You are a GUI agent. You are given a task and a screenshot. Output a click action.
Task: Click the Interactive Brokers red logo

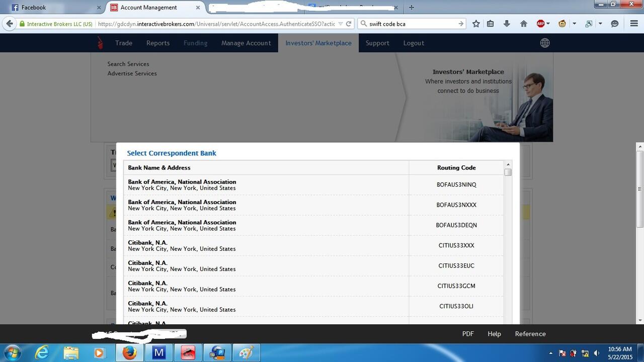pyautogui.click(x=100, y=43)
